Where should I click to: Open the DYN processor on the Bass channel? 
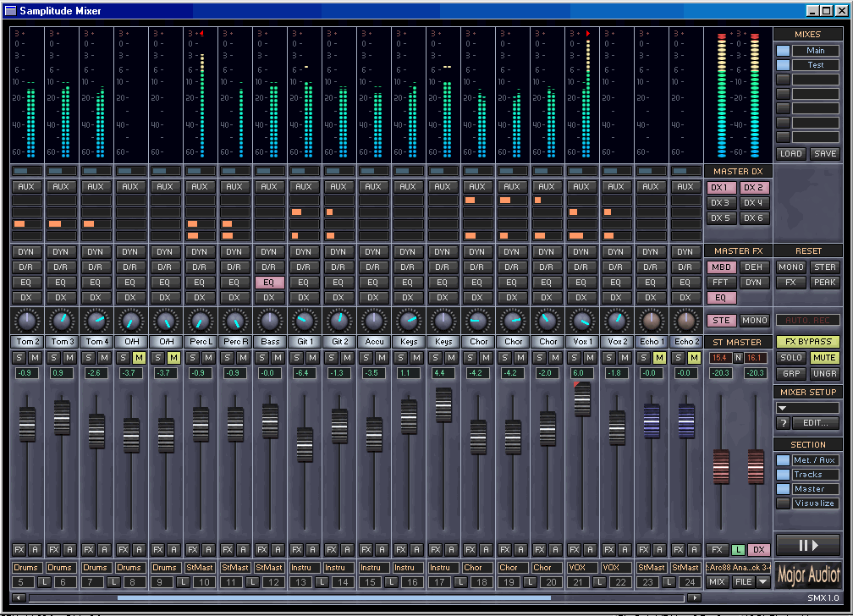269,251
